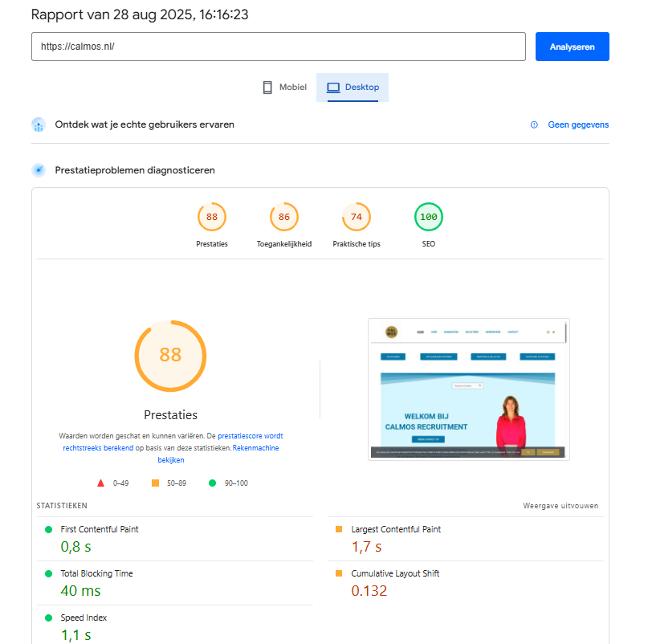Viewport: 648px width, 644px height.
Task: Jump to Toegankelijkheid score gauge 86
Action: (x=284, y=217)
